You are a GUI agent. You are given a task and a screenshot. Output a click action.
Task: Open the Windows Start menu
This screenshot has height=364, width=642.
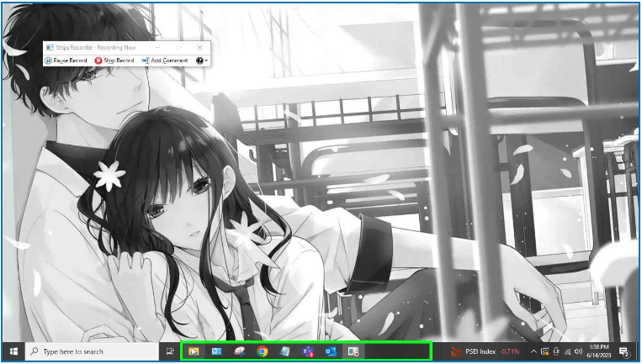13,351
